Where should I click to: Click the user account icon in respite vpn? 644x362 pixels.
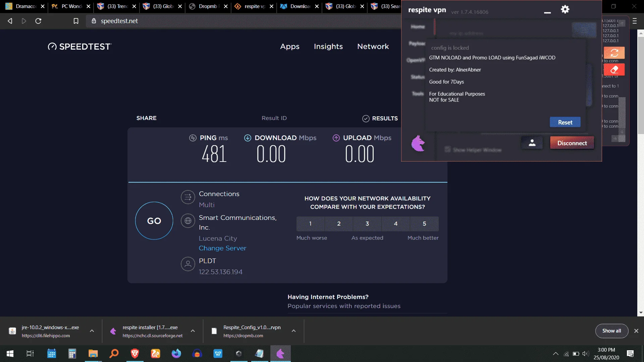(532, 143)
